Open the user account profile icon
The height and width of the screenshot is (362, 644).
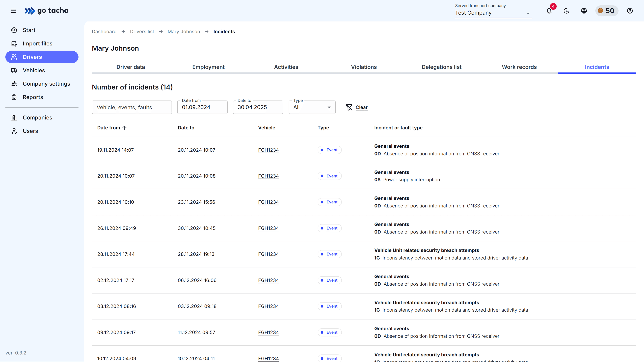click(x=630, y=11)
